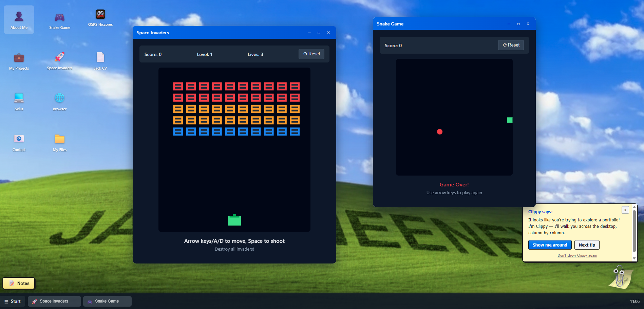Image resolution: width=644 pixels, height=309 pixels.
Task: Click the taskbar clock showing 11:06
Action: pyautogui.click(x=634, y=302)
